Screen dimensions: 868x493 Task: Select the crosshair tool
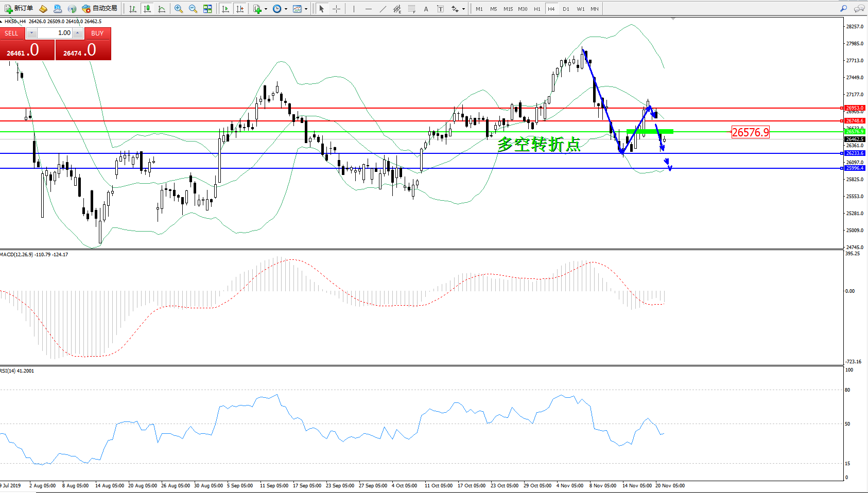[336, 9]
